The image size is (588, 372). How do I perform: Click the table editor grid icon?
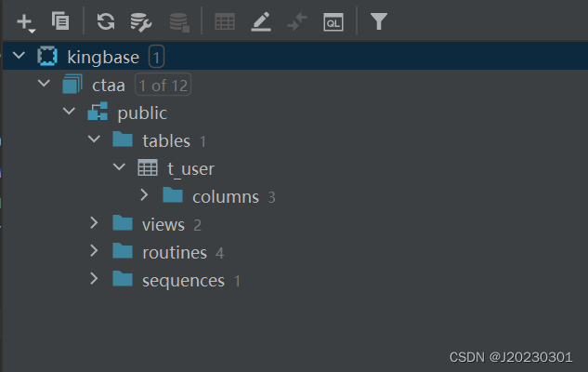click(225, 20)
